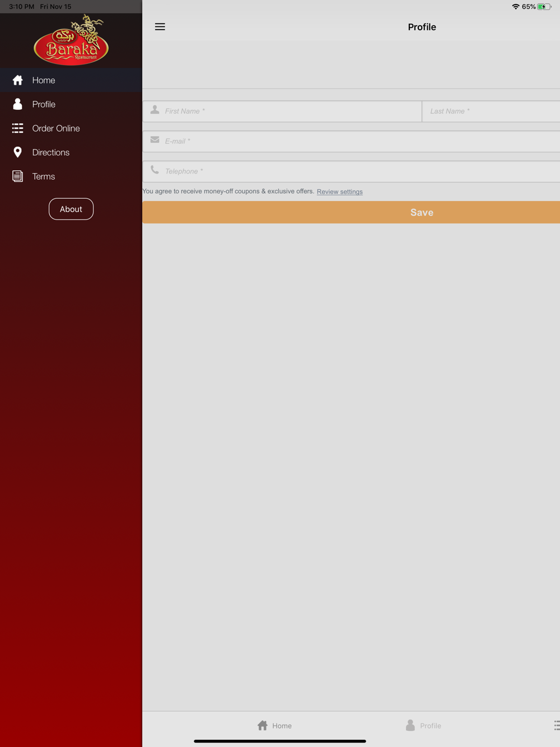Tap the 65% battery percentage text
This screenshot has width=560, height=747.
tap(529, 7)
